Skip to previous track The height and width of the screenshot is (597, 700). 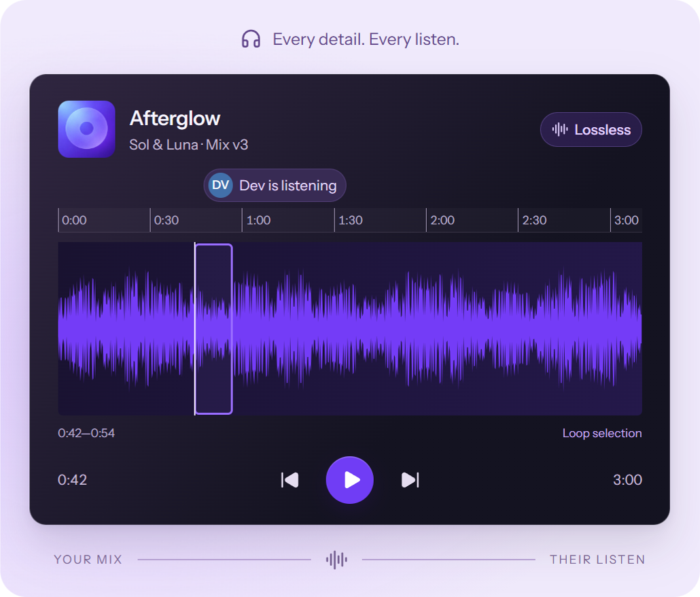(x=290, y=480)
